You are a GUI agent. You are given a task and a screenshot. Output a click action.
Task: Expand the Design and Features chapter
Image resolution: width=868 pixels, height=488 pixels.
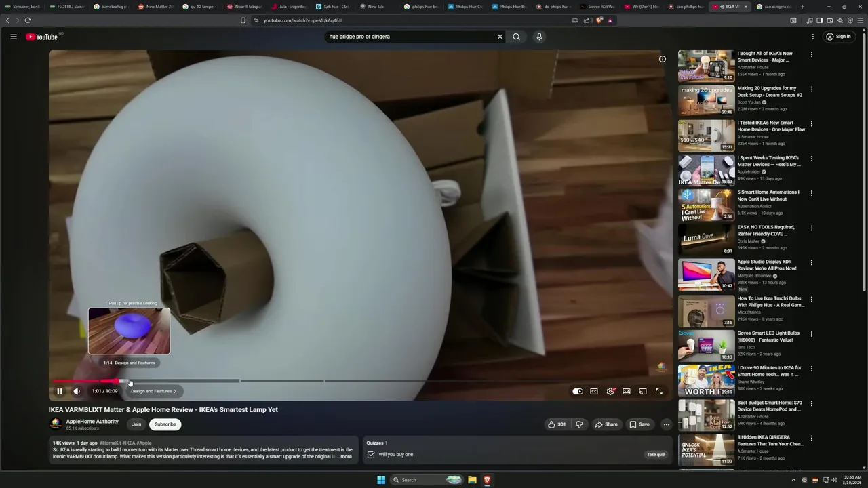click(x=153, y=391)
